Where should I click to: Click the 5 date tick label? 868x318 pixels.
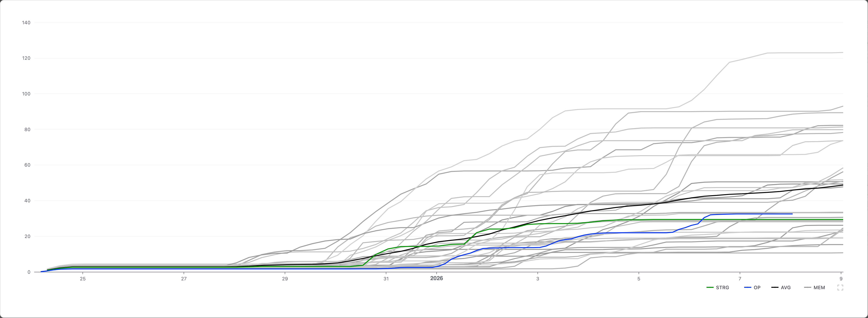click(x=639, y=279)
